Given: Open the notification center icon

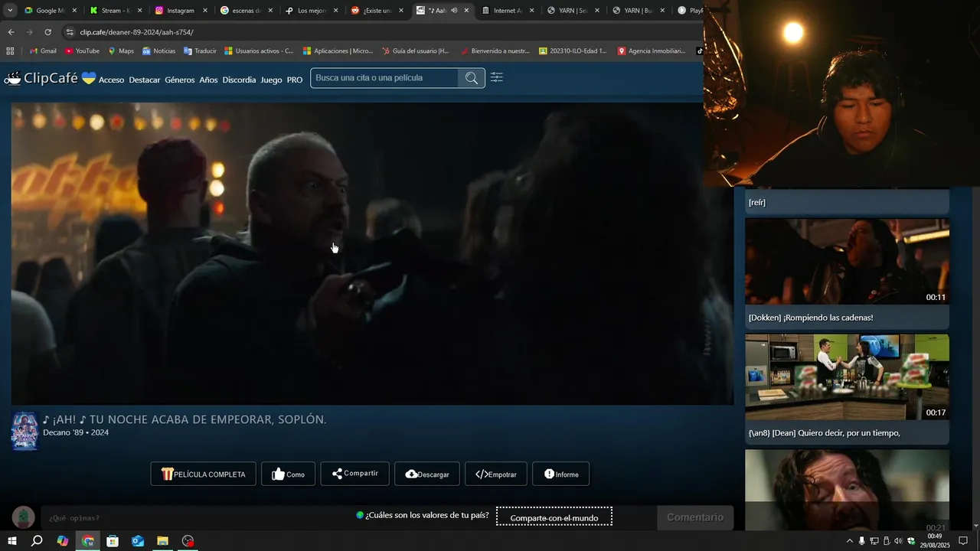Looking at the screenshot, I should [963, 541].
